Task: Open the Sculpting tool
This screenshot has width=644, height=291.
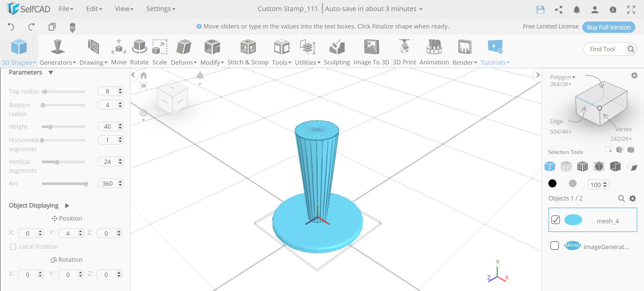Action: [x=337, y=52]
